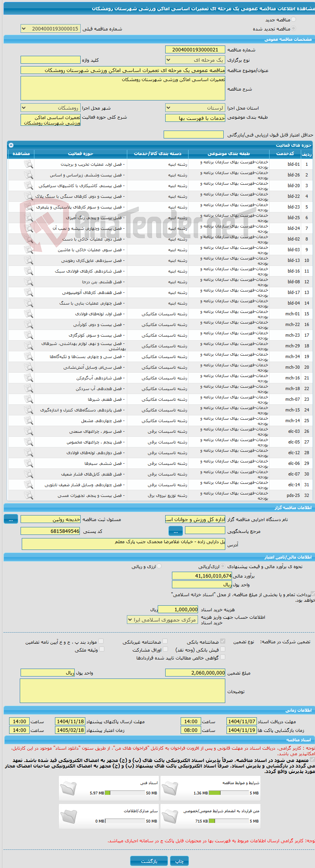Open the view icon for row elc-03

point(28,431)
